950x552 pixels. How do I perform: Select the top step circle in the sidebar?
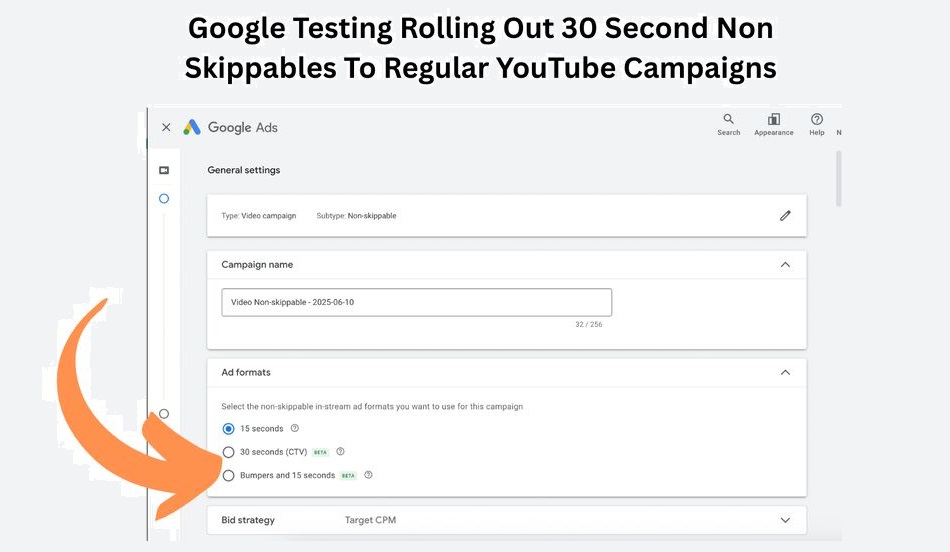point(164,199)
